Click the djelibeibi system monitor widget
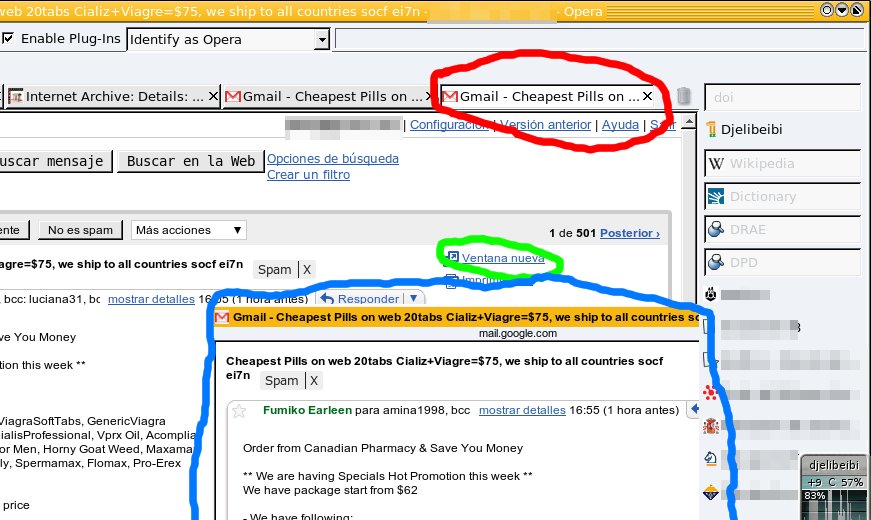This screenshot has height=520, width=871. [834, 487]
